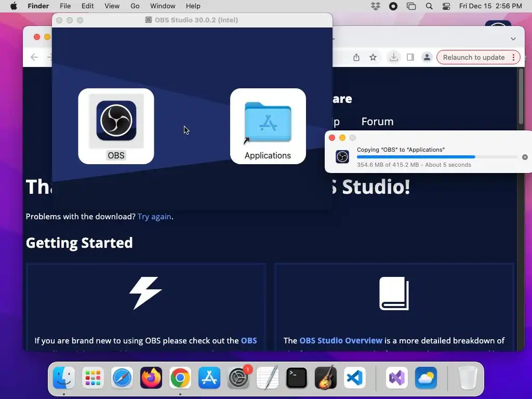Switch to Chrome from the Dock
Screen dimensions: 532x399
(180, 378)
